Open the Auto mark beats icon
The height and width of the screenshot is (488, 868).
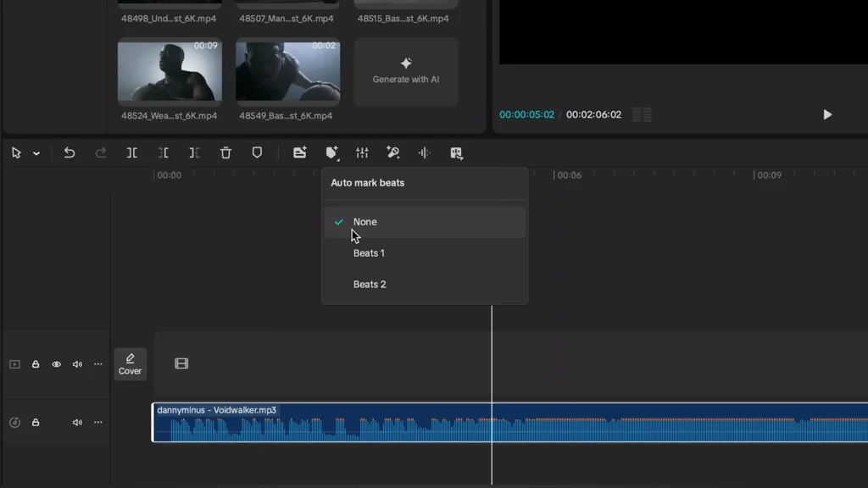coord(331,152)
